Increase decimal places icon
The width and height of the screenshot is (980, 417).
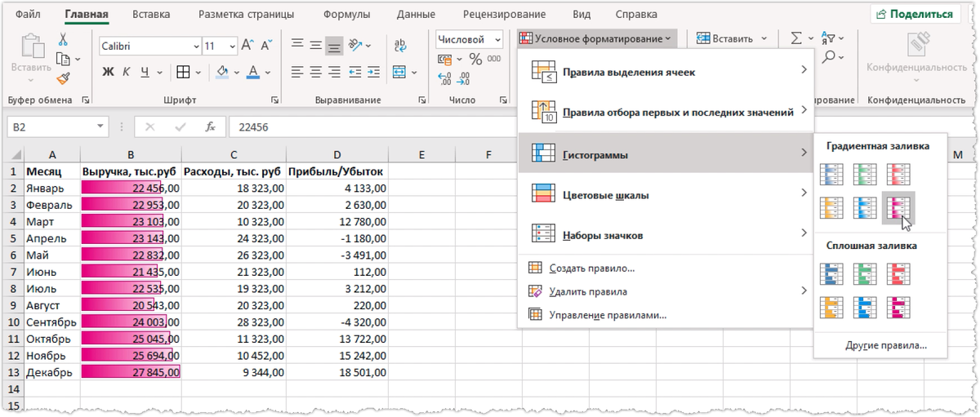(x=445, y=80)
